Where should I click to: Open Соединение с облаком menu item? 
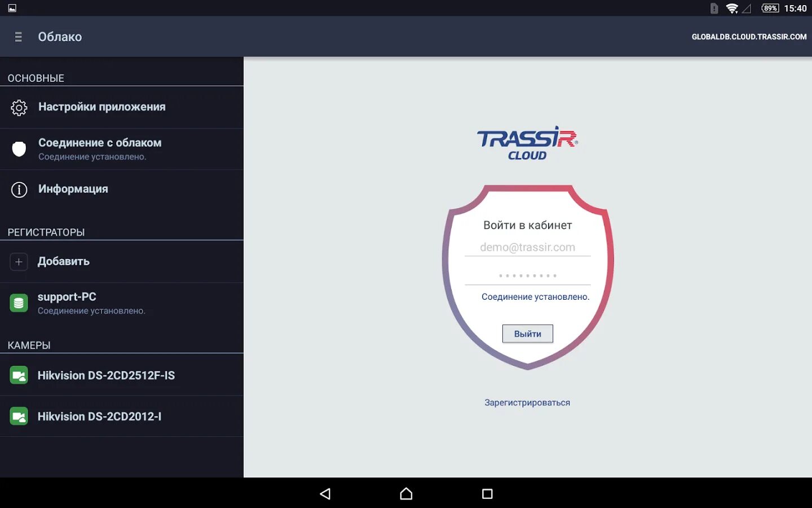pos(122,149)
